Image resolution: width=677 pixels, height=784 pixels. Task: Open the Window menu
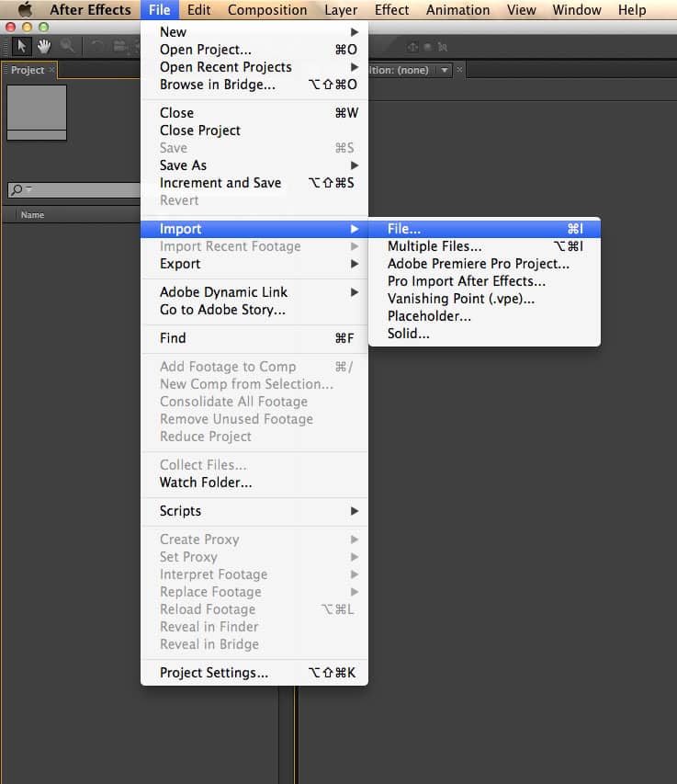(577, 9)
